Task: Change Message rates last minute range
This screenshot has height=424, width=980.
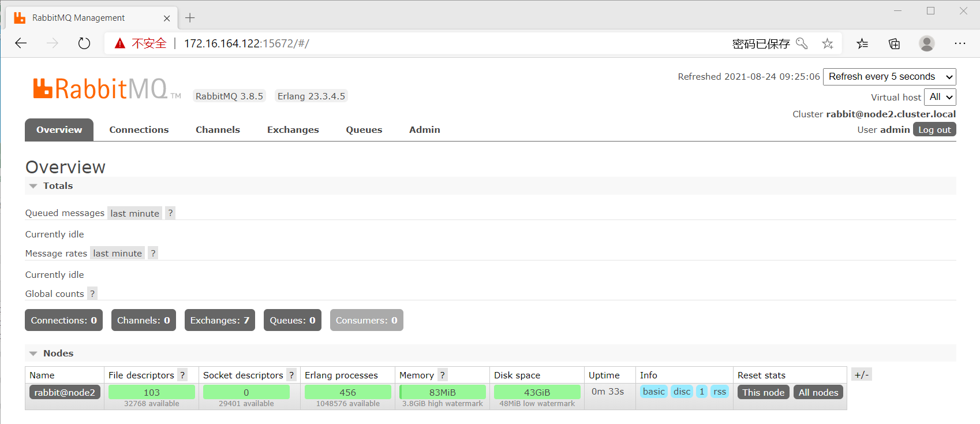Action: (x=117, y=253)
